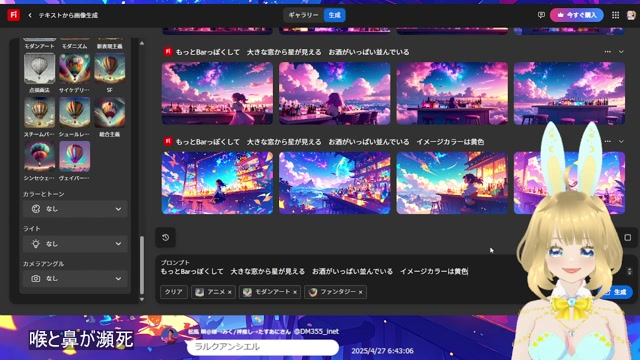Screen dimensions: 640x360
Task: Open the apps grid icon
Action: [616, 15]
